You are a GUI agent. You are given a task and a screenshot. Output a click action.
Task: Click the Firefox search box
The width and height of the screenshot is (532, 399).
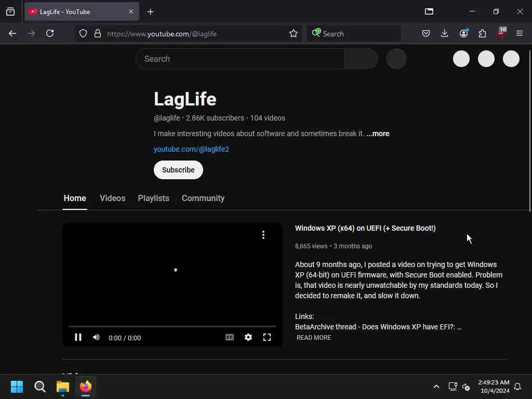coord(354,34)
